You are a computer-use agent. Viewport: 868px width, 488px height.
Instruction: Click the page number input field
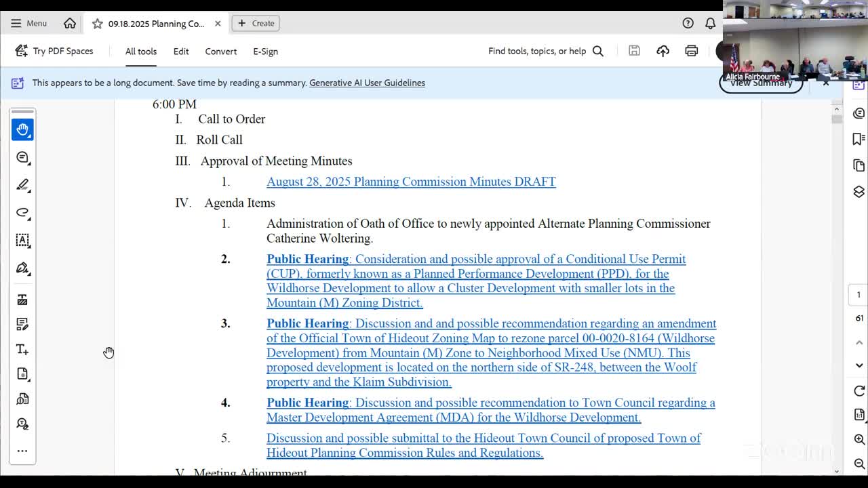859,295
